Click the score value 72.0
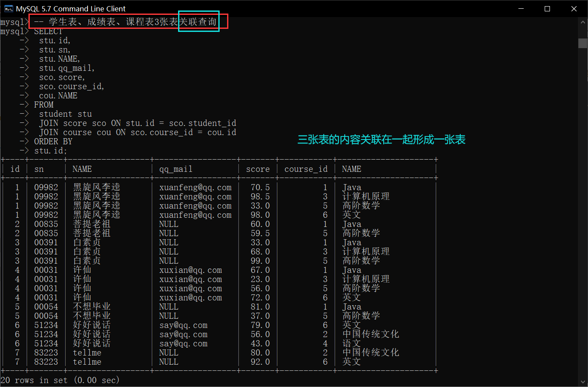 coord(260,298)
